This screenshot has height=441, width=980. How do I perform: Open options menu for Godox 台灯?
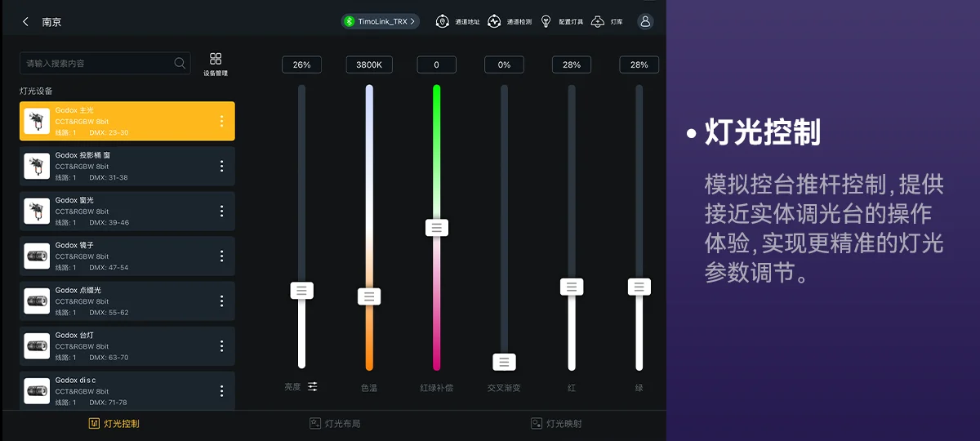click(x=221, y=346)
